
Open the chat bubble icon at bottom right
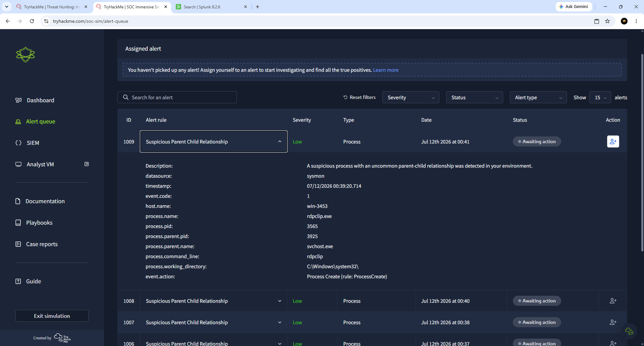point(629,331)
